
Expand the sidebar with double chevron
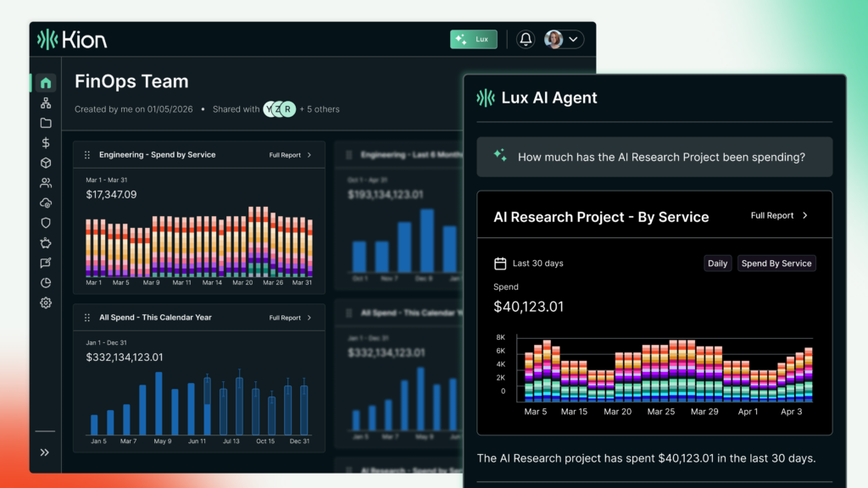(x=45, y=452)
